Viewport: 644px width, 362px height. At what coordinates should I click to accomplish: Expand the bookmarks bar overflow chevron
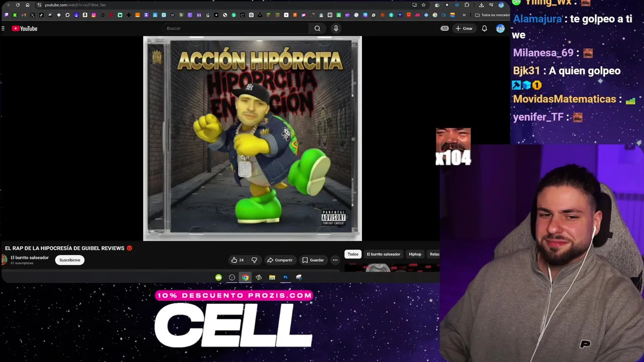tap(464, 15)
